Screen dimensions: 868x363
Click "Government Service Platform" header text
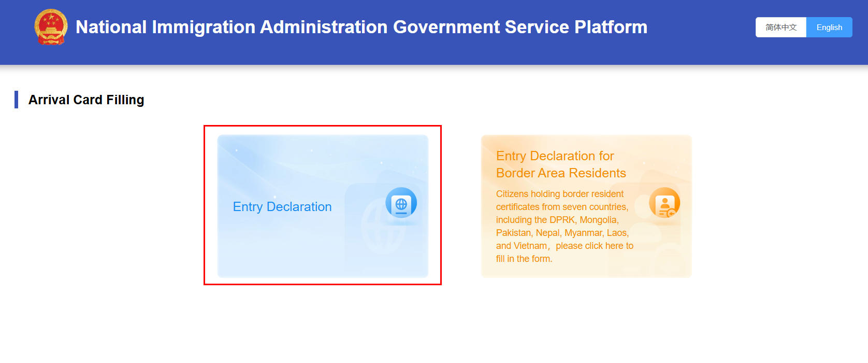tap(520, 27)
